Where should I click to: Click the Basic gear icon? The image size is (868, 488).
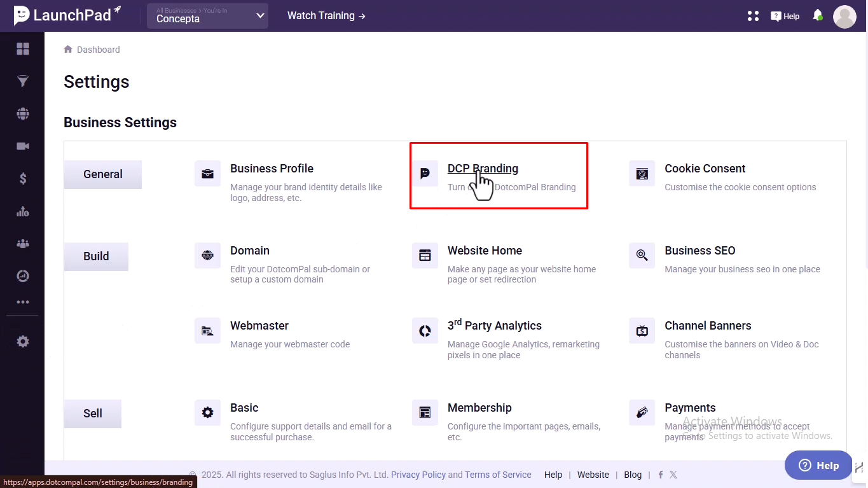207,413
